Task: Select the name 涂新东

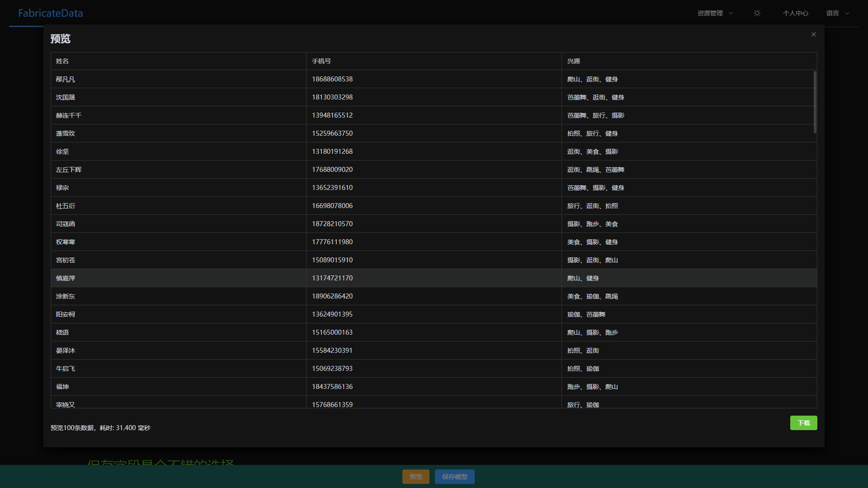Action: click(66, 296)
